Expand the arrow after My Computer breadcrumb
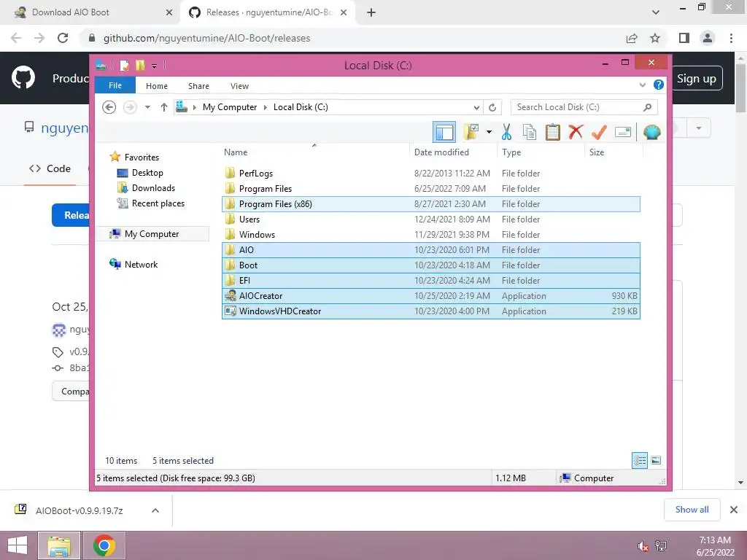This screenshot has width=747, height=560. [266, 107]
